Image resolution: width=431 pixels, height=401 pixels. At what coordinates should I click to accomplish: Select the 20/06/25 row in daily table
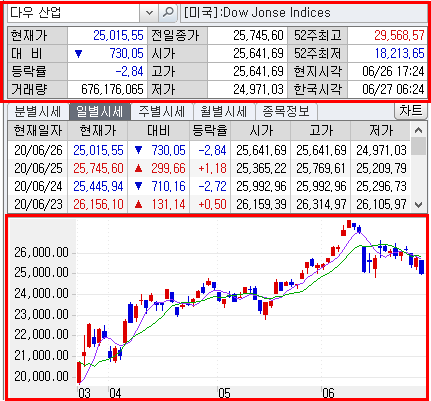tap(209, 168)
